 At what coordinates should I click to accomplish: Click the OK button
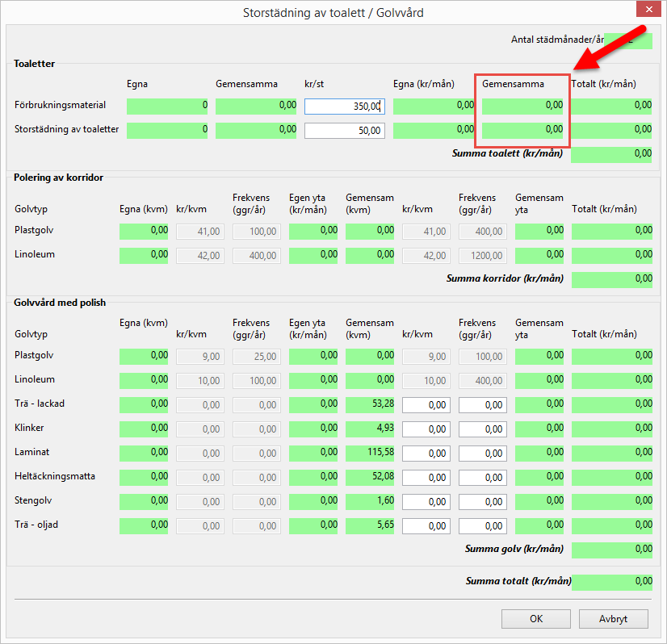tap(536, 619)
